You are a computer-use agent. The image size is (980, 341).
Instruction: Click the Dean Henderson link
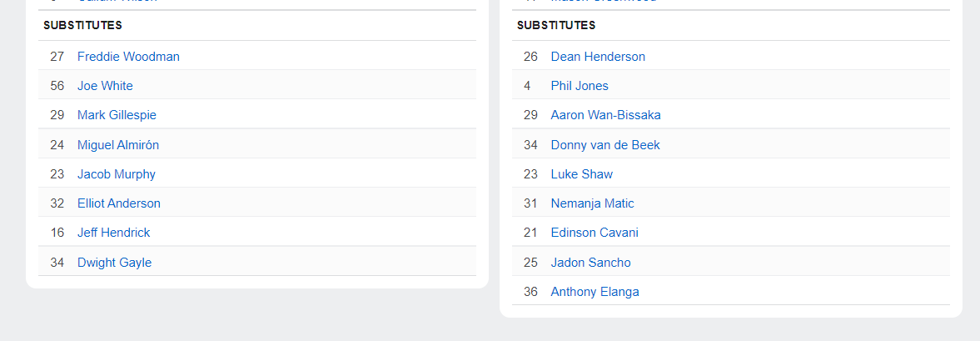coord(598,57)
